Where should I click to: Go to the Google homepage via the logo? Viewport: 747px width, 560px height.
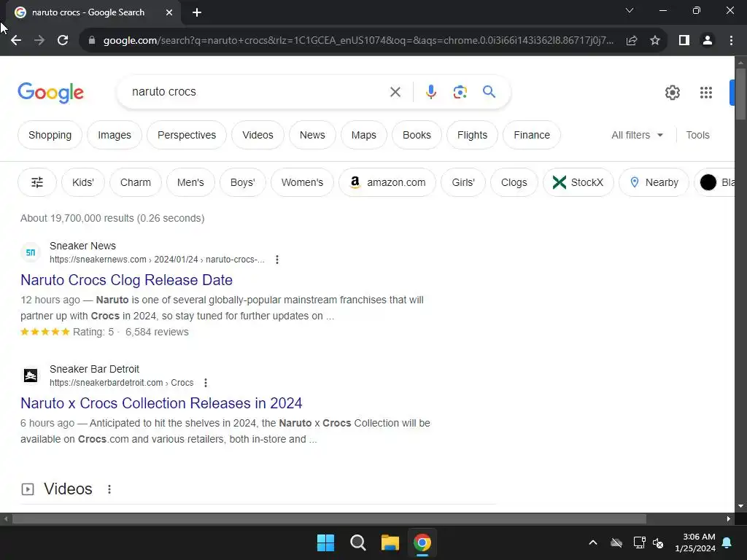[50, 93]
